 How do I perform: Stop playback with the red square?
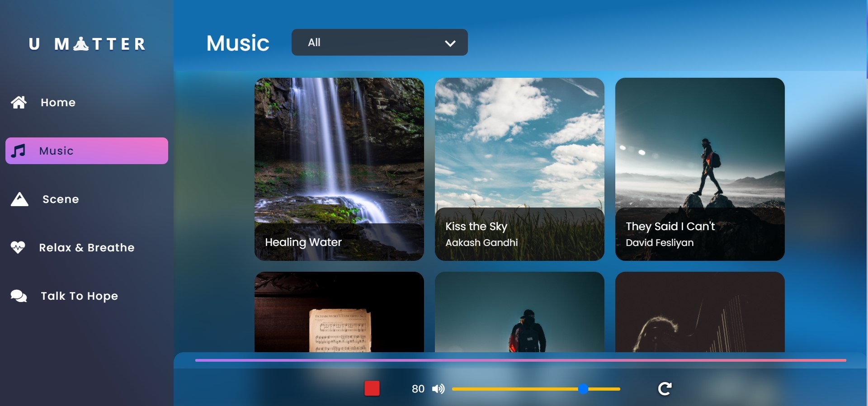click(372, 388)
